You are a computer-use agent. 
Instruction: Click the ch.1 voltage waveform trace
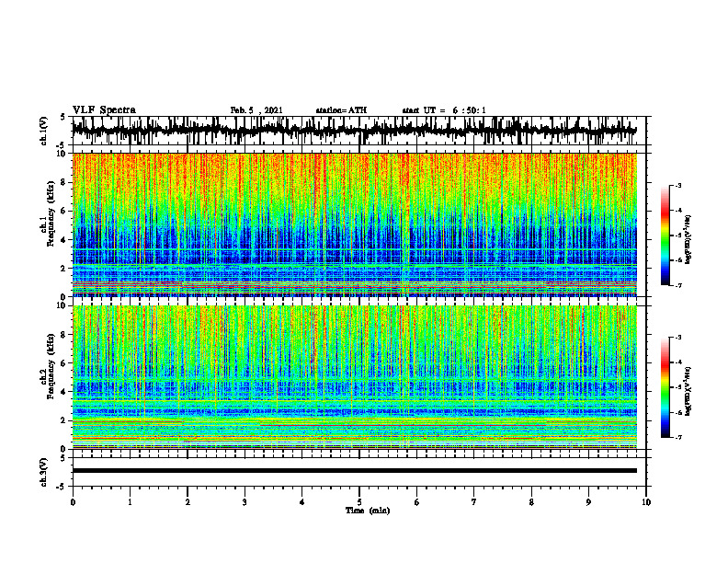tap(355, 131)
